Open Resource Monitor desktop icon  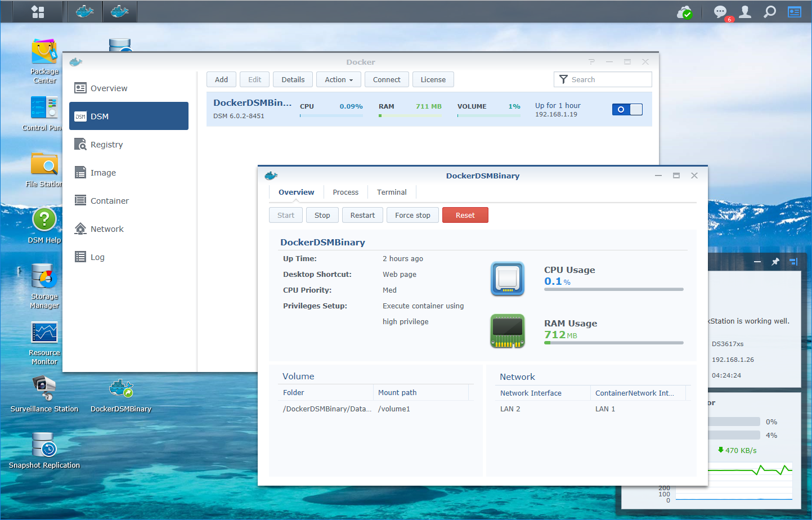pyautogui.click(x=44, y=343)
